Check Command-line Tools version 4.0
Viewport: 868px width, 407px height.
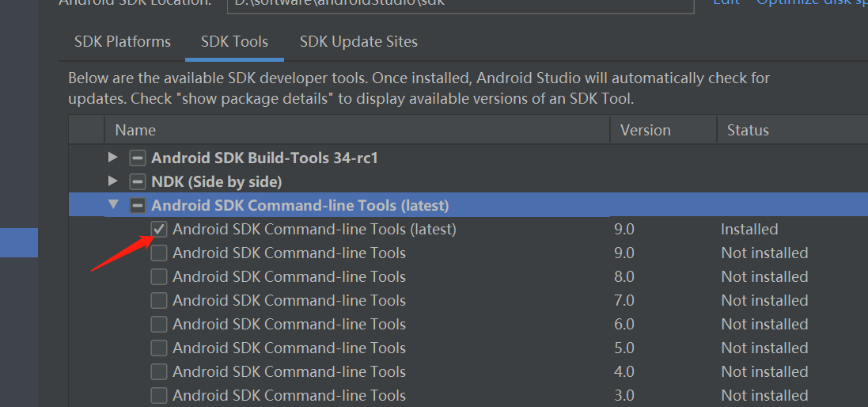click(159, 372)
